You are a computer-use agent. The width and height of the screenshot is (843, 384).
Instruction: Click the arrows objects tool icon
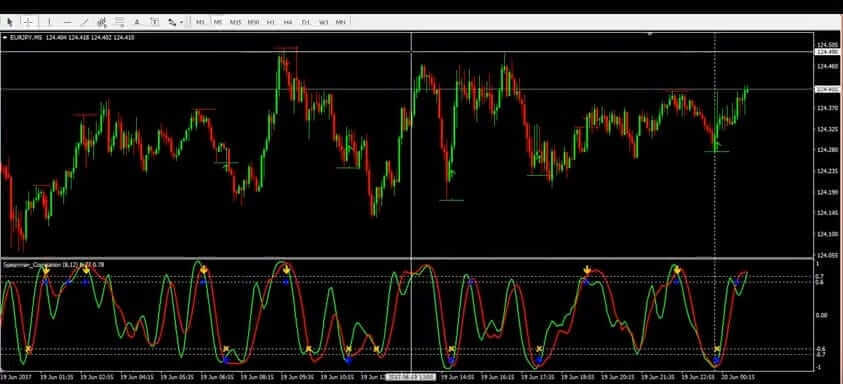172,22
